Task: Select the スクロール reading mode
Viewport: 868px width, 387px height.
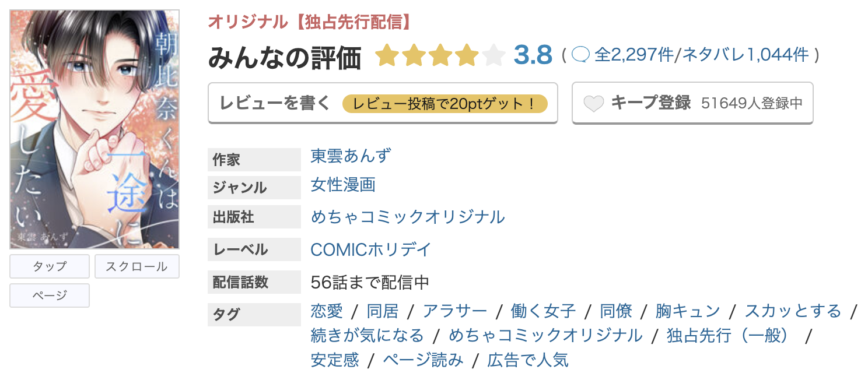Action: 136,266
